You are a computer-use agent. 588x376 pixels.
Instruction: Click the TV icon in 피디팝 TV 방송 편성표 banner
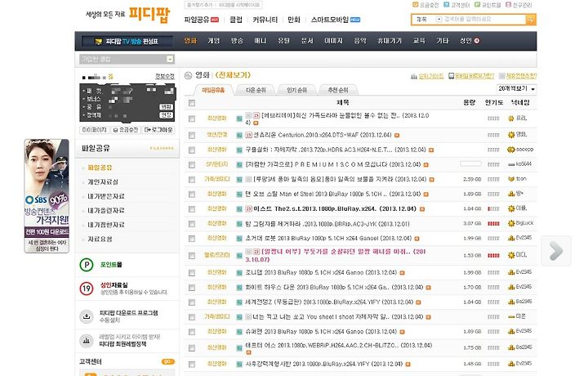99,42
